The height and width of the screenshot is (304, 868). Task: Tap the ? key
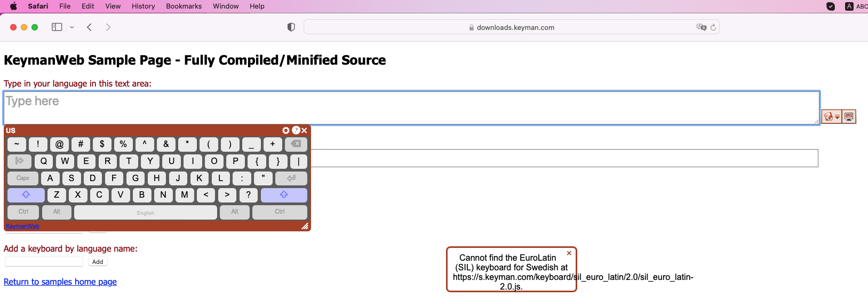249,195
